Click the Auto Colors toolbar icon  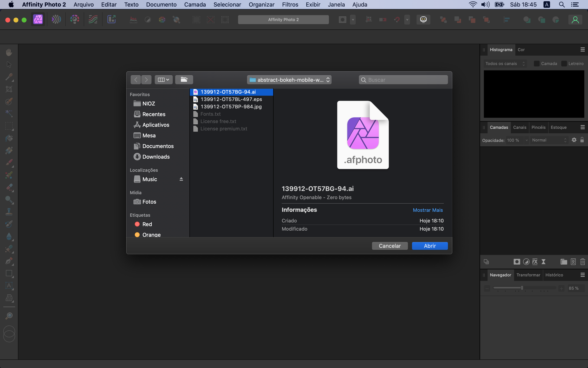pos(162,20)
